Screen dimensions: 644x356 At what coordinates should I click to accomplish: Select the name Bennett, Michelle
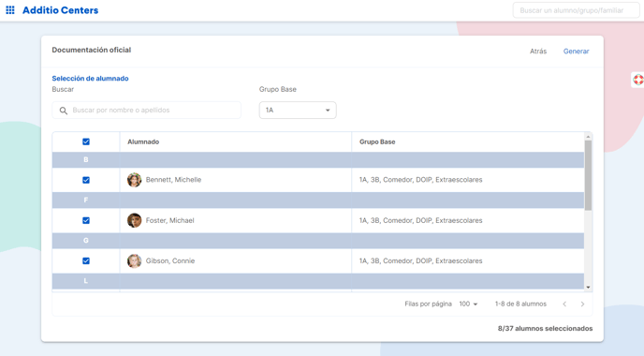click(173, 180)
